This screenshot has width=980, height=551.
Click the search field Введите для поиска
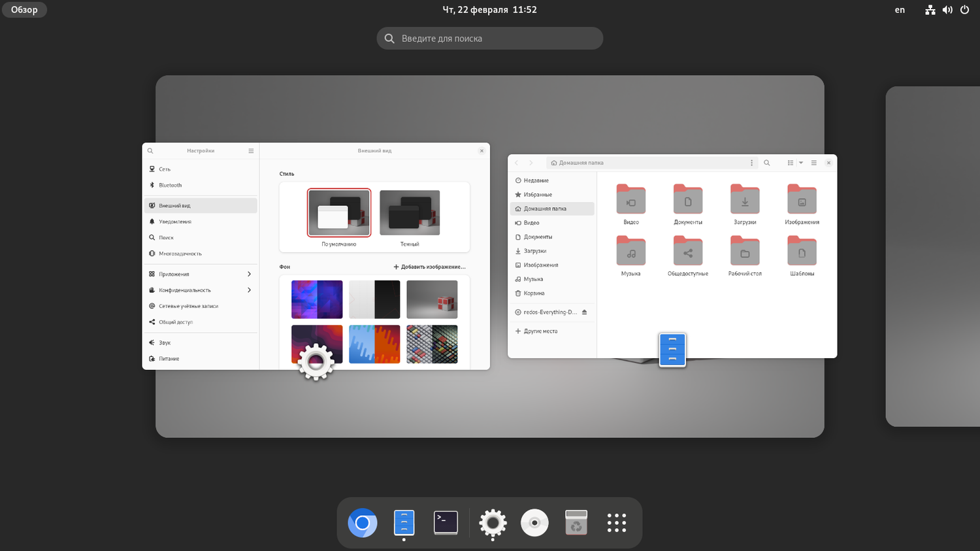490,39
